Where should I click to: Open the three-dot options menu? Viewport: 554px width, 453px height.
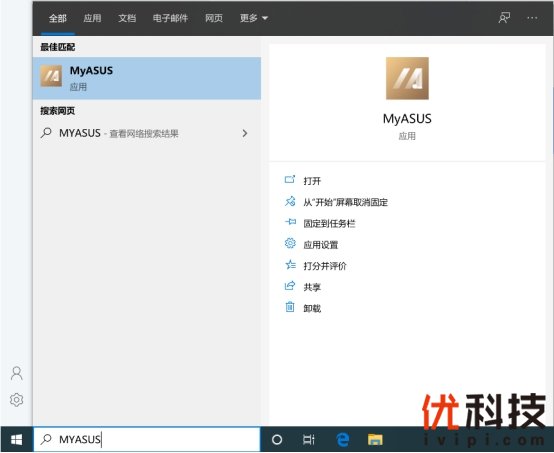[x=532, y=18]
